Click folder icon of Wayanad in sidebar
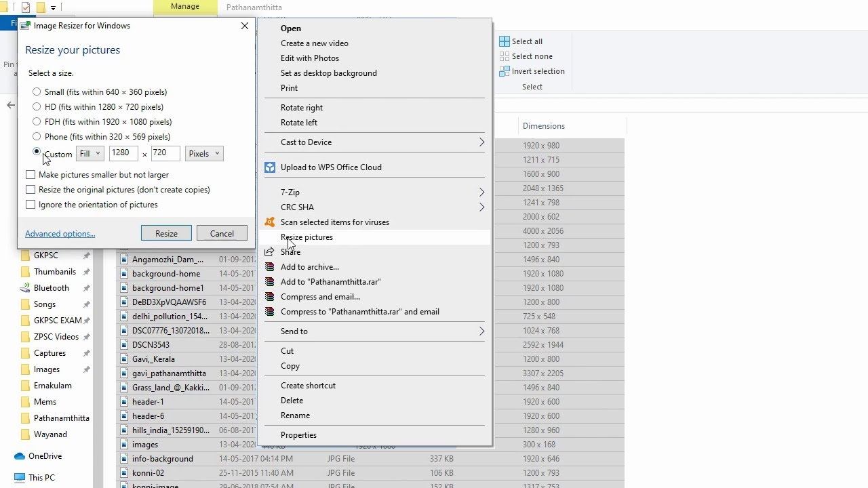The image size is (868, 488). [25, 434]
